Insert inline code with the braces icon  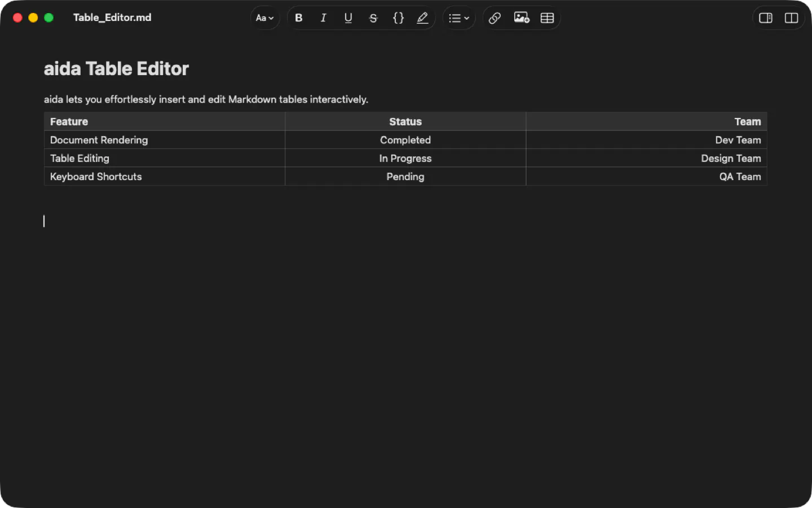tap(398, 18)
